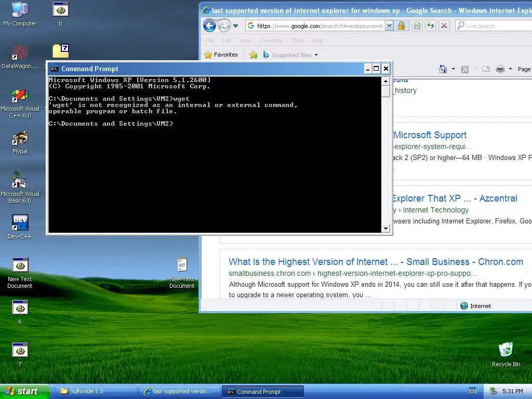Select the Dev-C++ desktop shortcut
Image resolution: width=532 pixels, height=399 pixels.
click(x=20, y=227)
